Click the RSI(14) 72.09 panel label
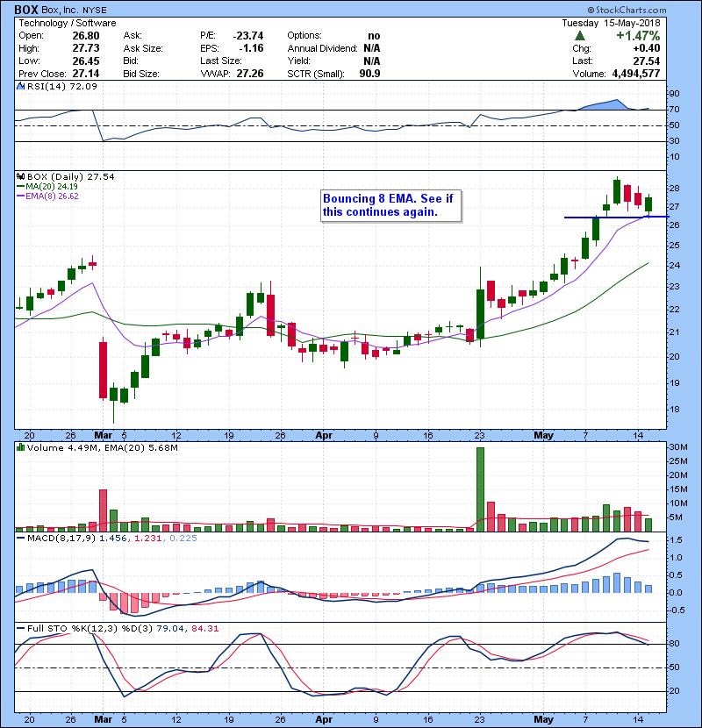702x728 pixels. 61,86
